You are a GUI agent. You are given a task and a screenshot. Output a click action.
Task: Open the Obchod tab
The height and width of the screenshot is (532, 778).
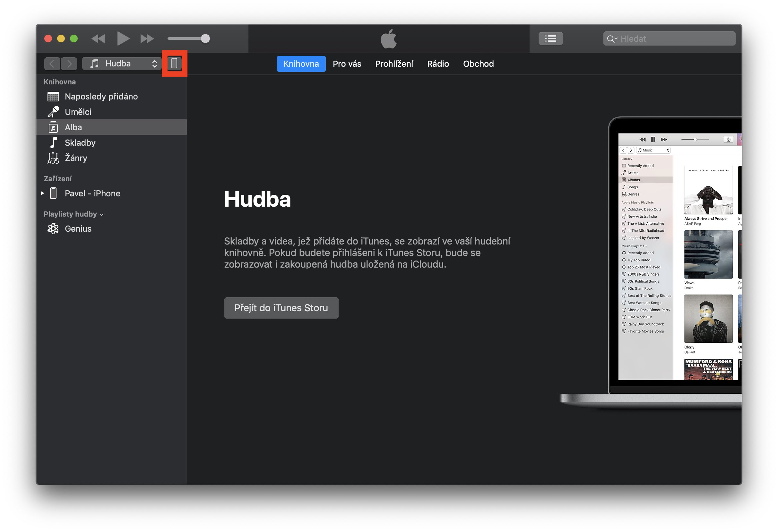478,64
